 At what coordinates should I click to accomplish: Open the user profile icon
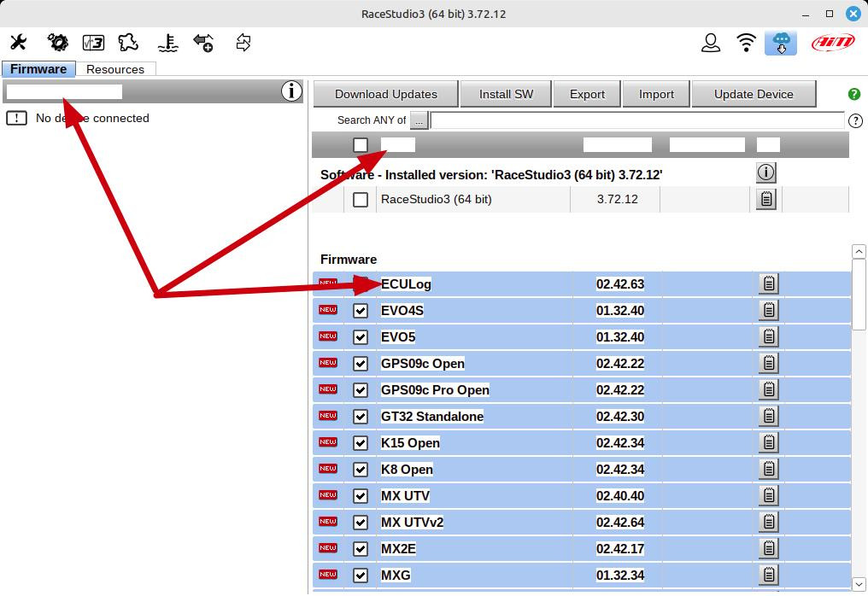(x=711, y=43)
